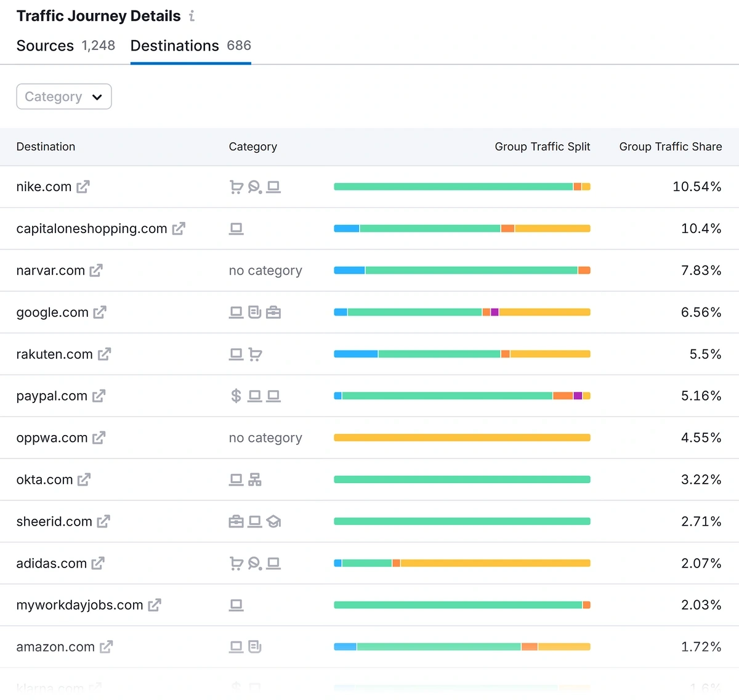Click the 7.83% traffic share value
Viewport: 739px width, 700px height.
point(701,271)
